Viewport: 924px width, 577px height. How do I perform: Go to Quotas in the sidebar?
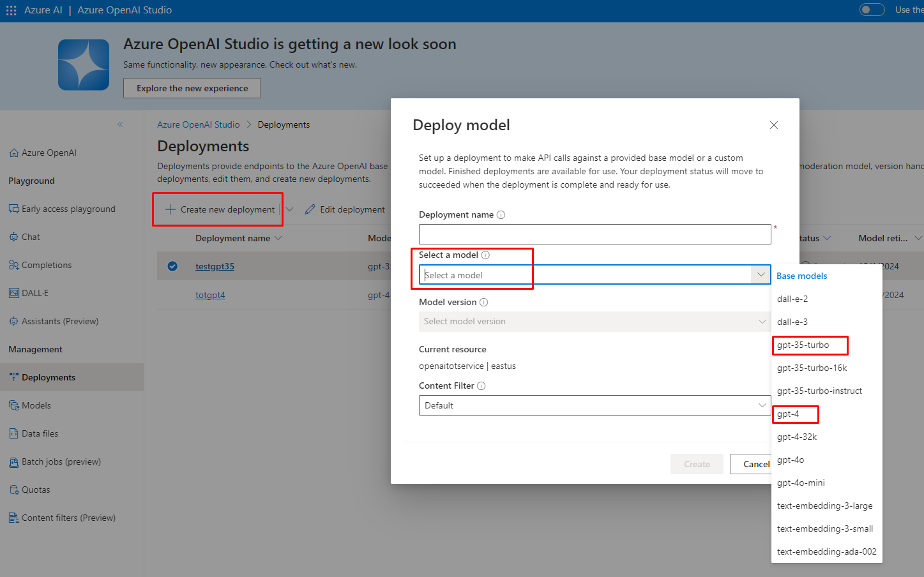click(36, 490)
